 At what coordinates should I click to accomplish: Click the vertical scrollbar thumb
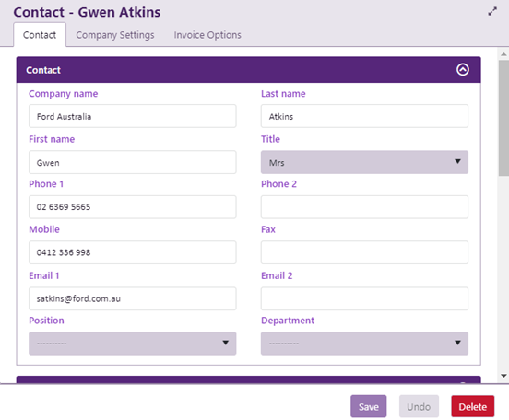tap(503, 118)
